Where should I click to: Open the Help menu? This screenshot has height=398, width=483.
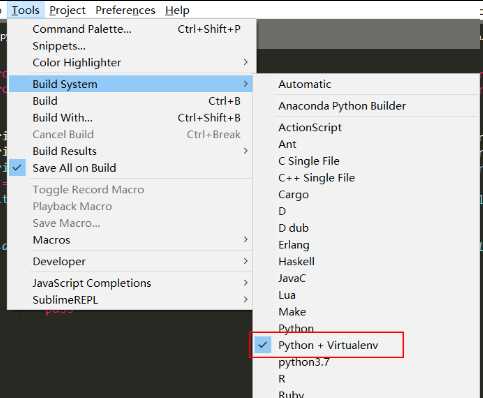pyautogui.click(x=177, y=10)
